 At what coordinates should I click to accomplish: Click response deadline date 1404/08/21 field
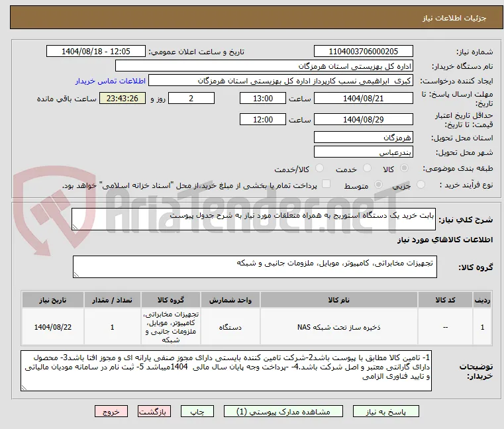(363, 99)
